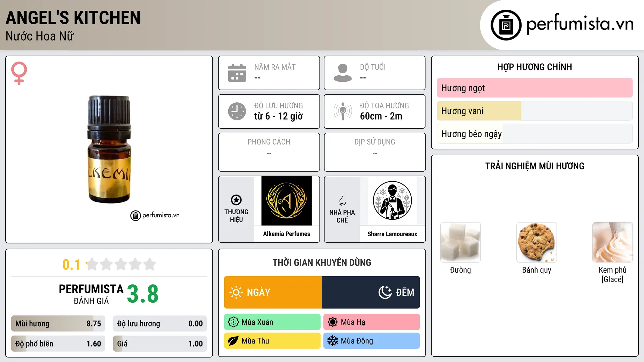Click the 0.1 user rating number
Viewport: 644px width, 362px height.
click(71, 265)
